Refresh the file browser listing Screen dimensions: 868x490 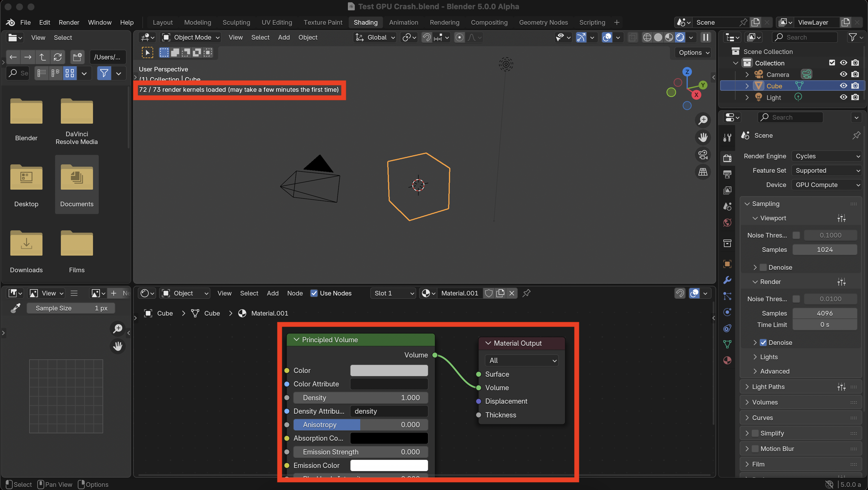(58, 57)
